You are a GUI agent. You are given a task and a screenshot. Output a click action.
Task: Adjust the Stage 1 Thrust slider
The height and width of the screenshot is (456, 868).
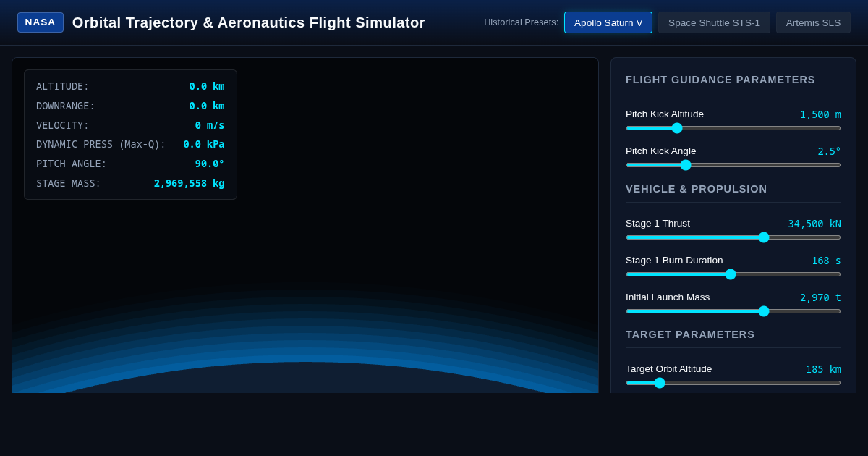(x=733, y=237)
